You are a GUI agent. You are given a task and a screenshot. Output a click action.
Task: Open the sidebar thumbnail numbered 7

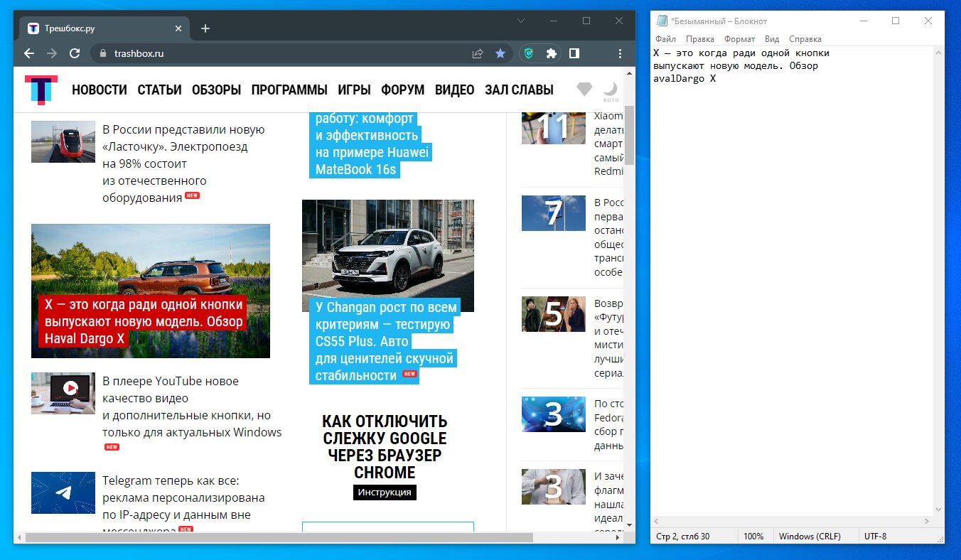554,213
